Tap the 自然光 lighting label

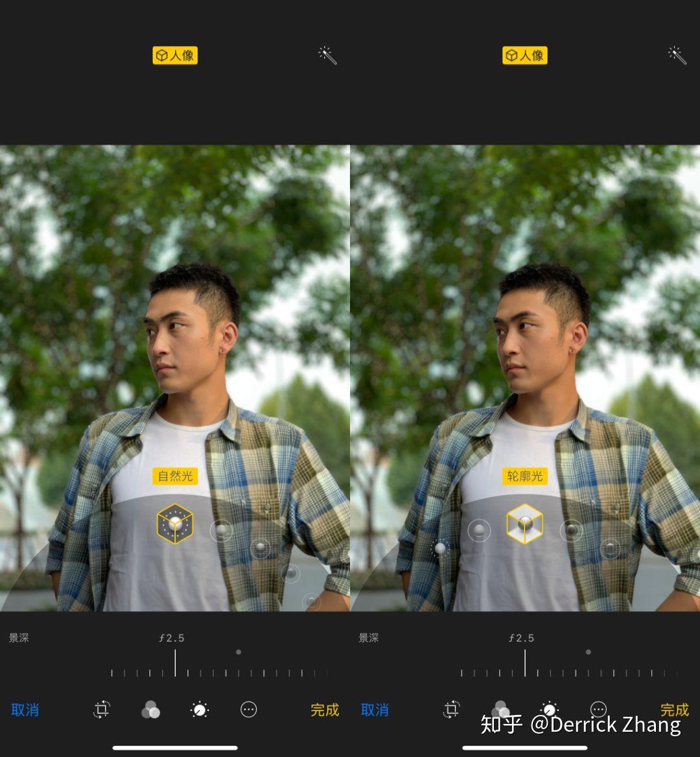(x=175, y=476)
